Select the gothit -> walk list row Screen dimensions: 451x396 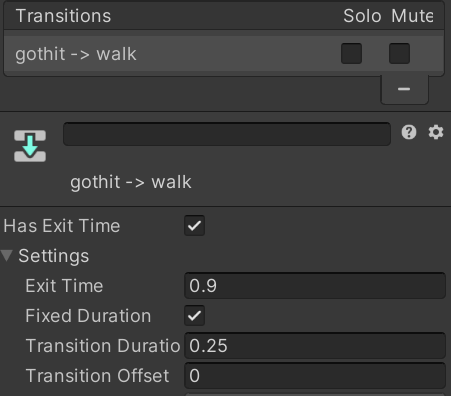click(x=224, y=53)
